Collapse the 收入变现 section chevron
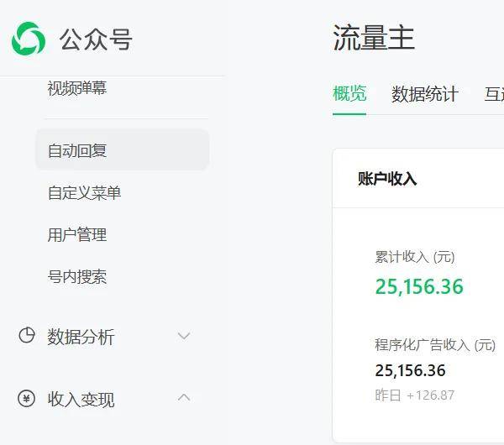 (x=184, y=398)
